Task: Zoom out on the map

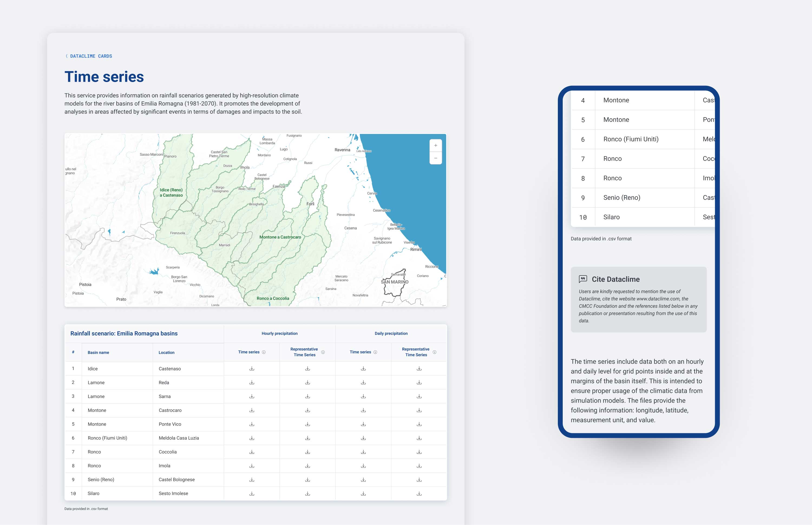Action: (435, 158)
